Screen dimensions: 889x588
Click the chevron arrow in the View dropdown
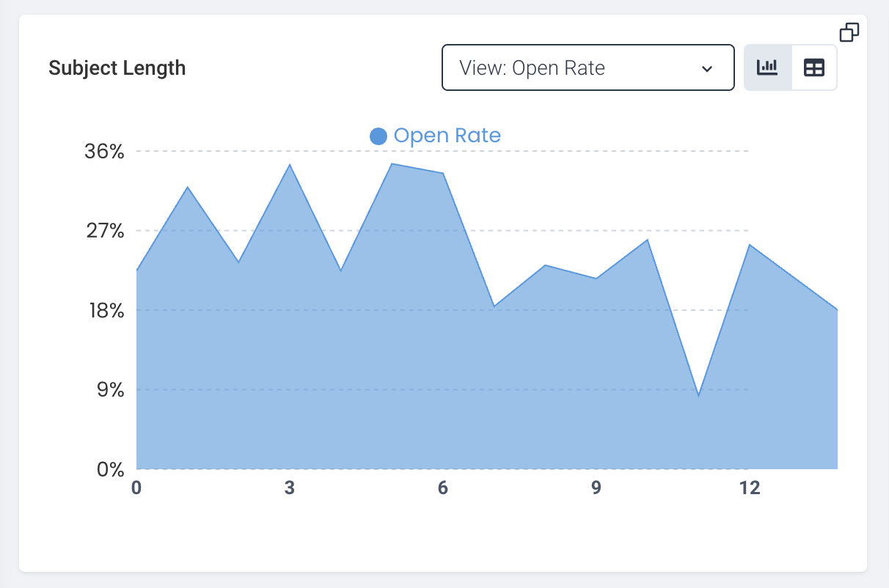707,69
